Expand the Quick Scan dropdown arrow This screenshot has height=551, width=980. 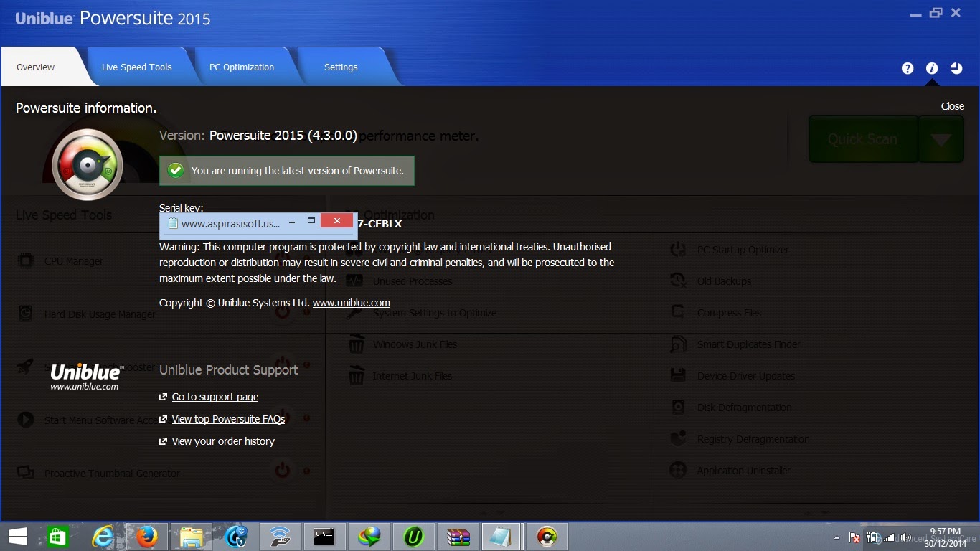coord(941,139)
